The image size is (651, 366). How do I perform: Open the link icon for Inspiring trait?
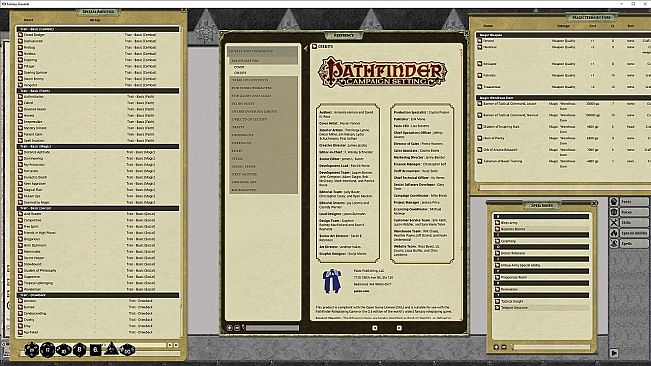point(20,60)
